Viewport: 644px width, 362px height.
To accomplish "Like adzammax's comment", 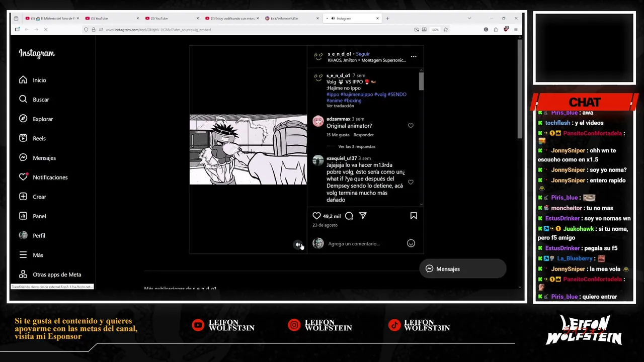I will [x=411, y=126].
